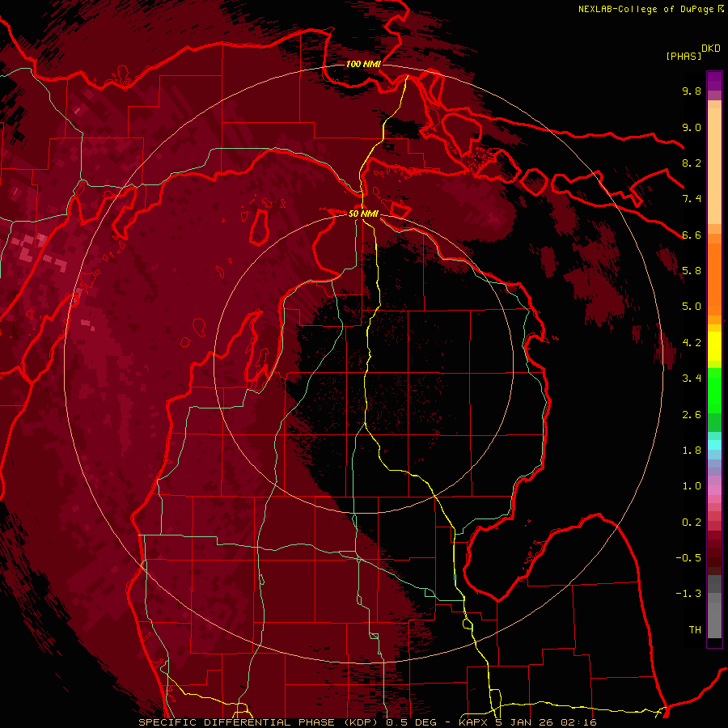This screenshot has height=728, width=728.
Task: Pick the light peach band in the color bar
Action: 714,166
